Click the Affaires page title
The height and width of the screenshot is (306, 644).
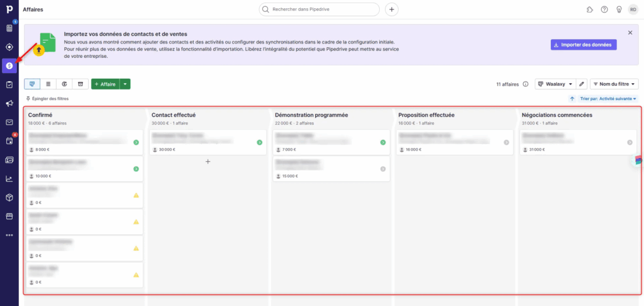(33, 9)
